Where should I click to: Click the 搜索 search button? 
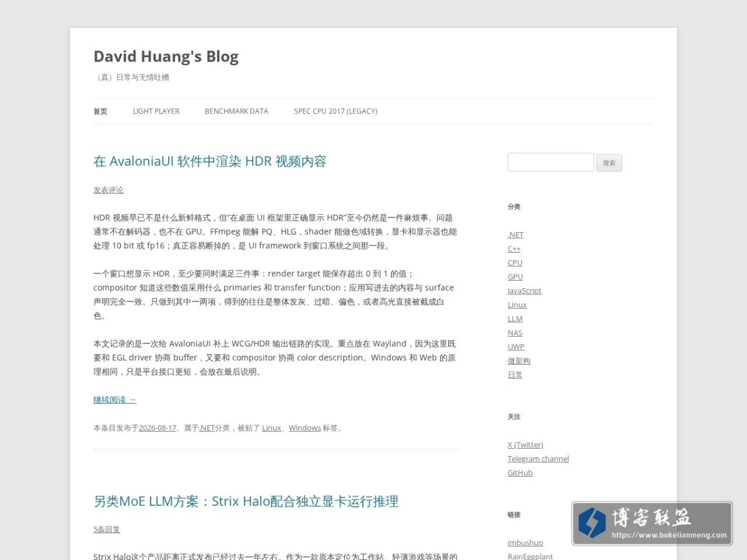click(x=609, y=163)
